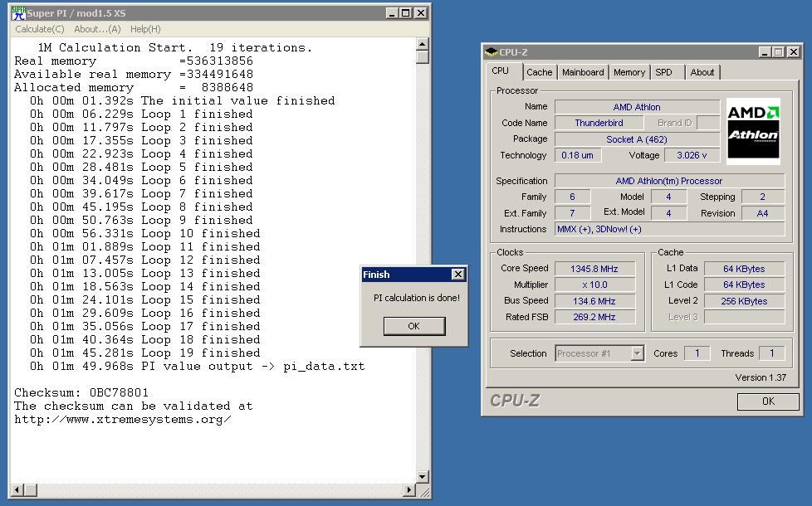Image resolution: width=812 pixels, height=506 pixels.
Task: Open the About...(A) menu in Super PI
Action: (97, 29)
